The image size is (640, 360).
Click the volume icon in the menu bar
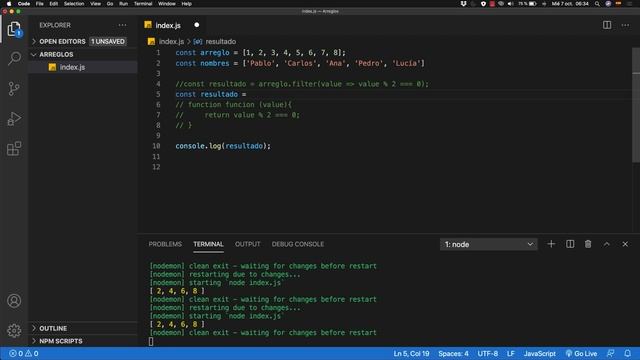point(510,4)
